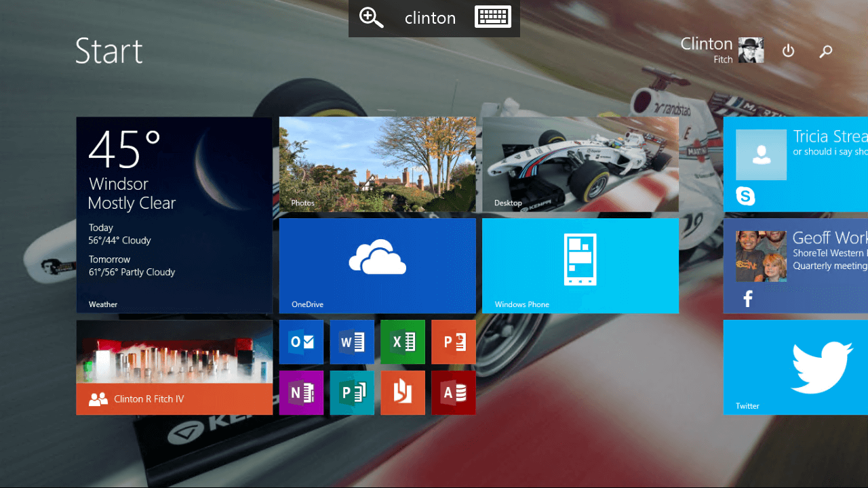This screenshot has width=868, height=488.
Task: Click the Tricia contact avatar in the Skype tile
Action: [761, 155]
